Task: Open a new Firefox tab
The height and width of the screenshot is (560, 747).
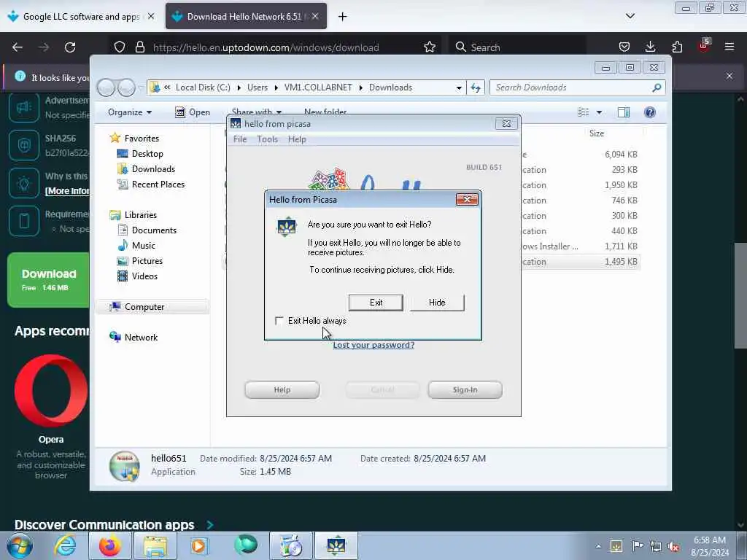Action: click(343, 17)
